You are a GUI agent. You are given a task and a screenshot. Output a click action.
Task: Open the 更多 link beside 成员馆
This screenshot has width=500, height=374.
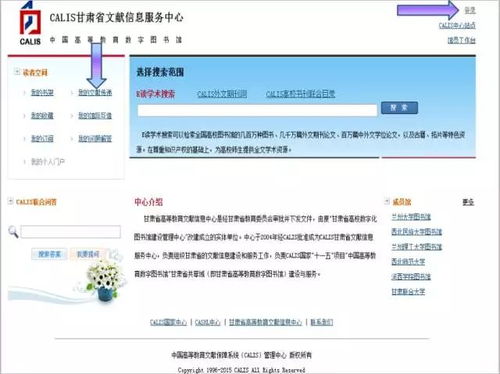coord(468,202)
